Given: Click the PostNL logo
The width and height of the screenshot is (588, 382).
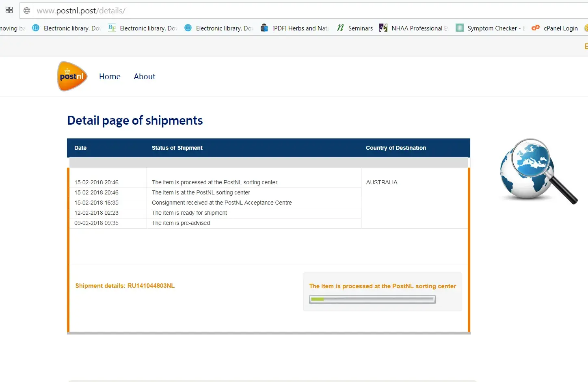Looking at the screenshot, I should pyautogui.click(x=72, y=76).
